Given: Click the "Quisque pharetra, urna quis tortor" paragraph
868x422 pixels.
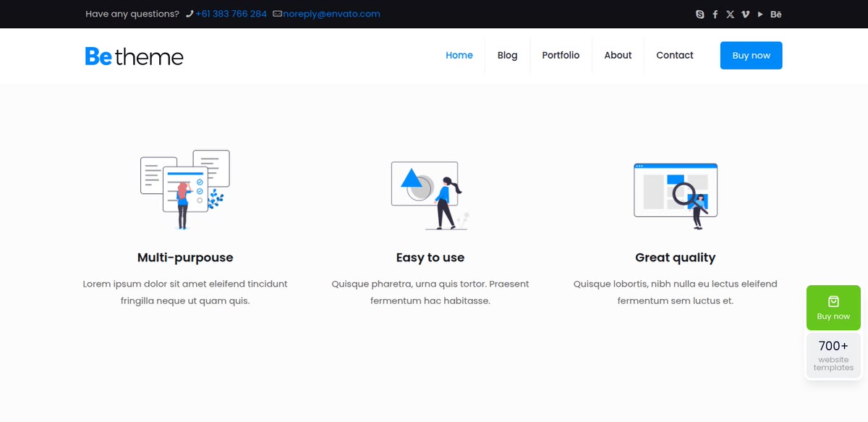Looking at the screenshot, I should click(430, 292).
